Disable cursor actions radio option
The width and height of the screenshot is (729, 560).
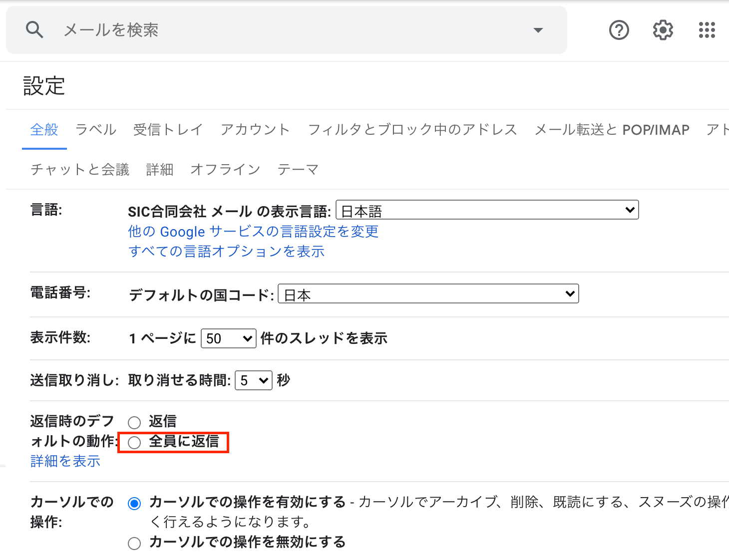pyautogui.click(x=134, y=543)
